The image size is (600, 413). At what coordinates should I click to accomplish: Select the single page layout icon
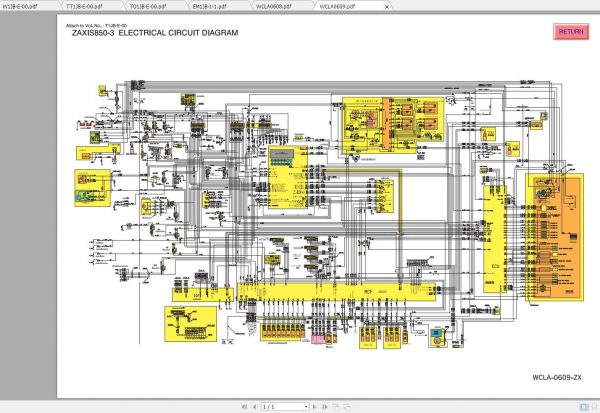(x=584, y=406)
